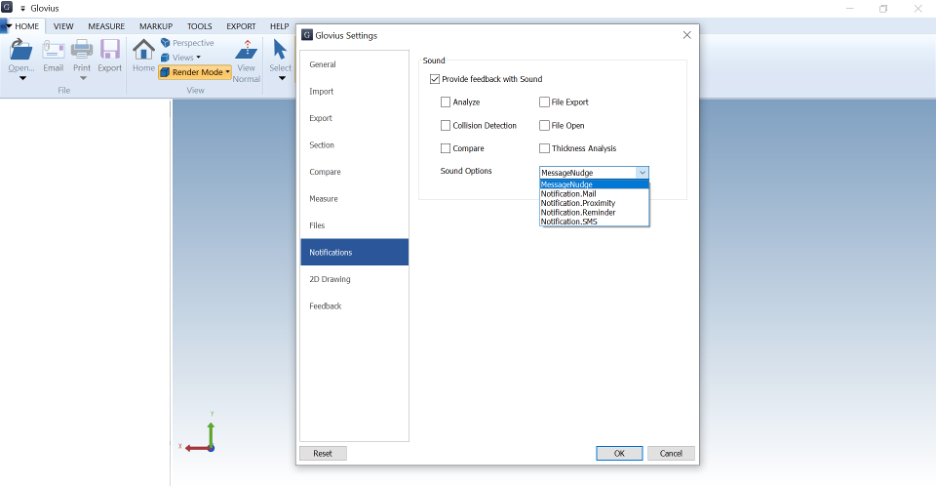The image size is (936, 486).
Task: Open the dropdown arrow under Open
Action: tap(23, 78)
